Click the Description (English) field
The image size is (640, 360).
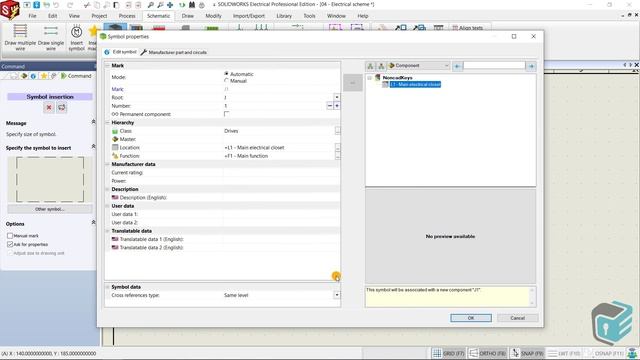click(281, 198)
